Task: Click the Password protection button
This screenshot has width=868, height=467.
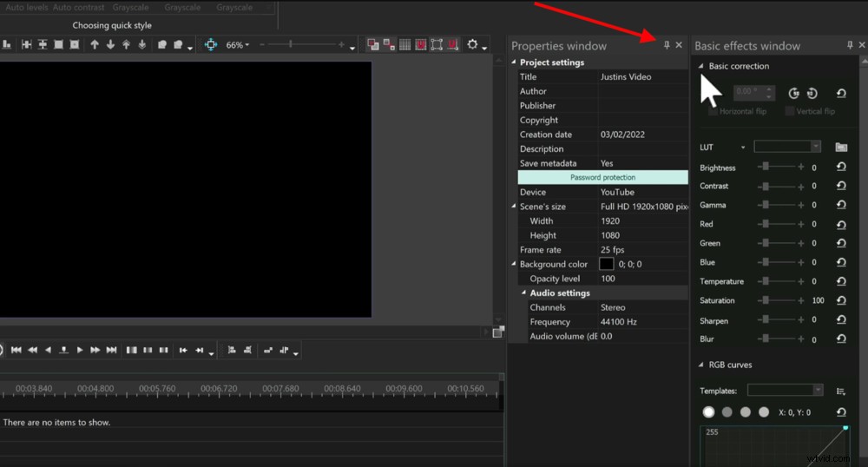Action: click(x=603, y=177)
